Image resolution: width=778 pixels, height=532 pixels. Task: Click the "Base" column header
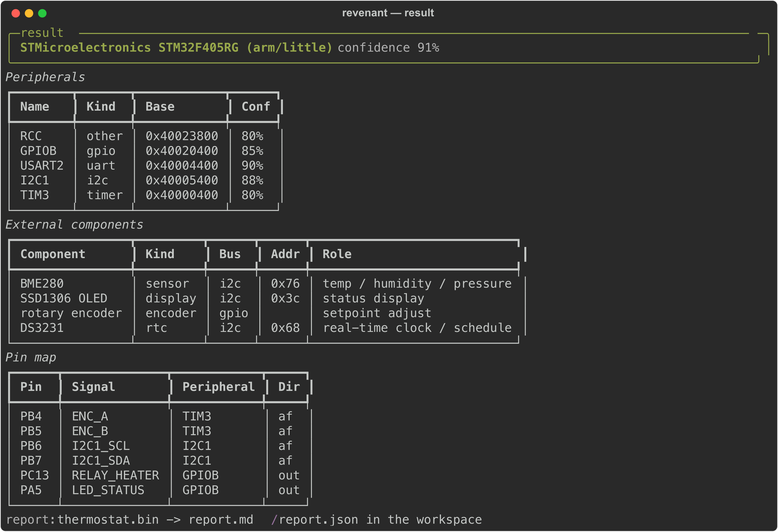160,107
